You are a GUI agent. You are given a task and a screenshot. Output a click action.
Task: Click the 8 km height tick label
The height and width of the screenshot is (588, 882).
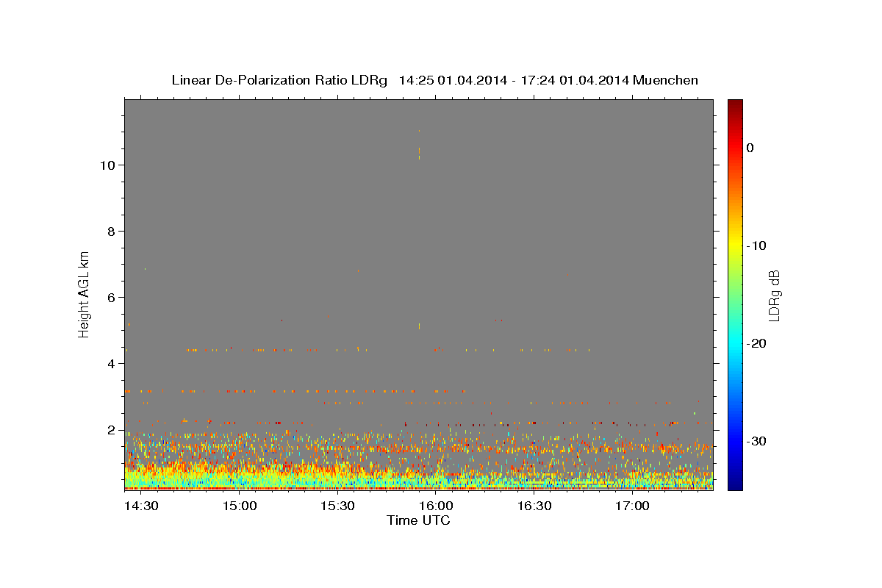tap(112, 232)
